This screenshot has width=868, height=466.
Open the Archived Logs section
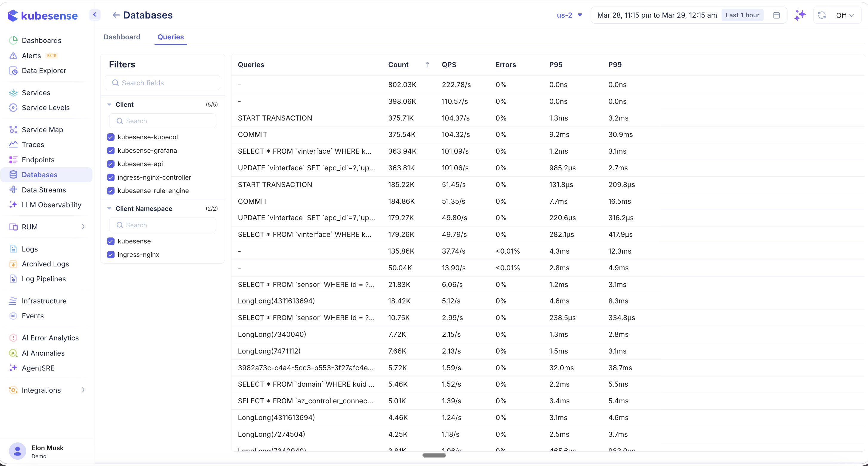coord(45,264)
